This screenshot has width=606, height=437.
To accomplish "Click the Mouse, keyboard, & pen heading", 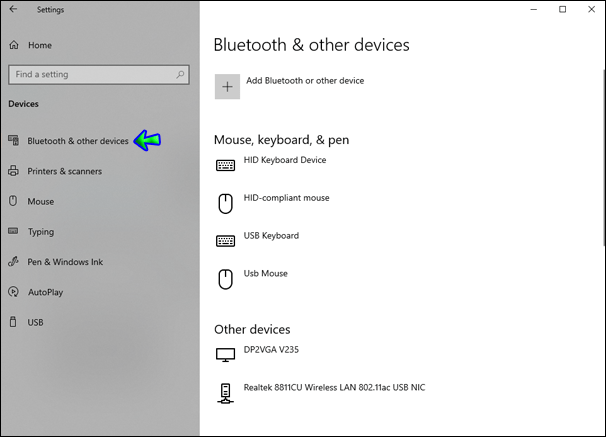I will pyautogui.click(x=281, y=140).
